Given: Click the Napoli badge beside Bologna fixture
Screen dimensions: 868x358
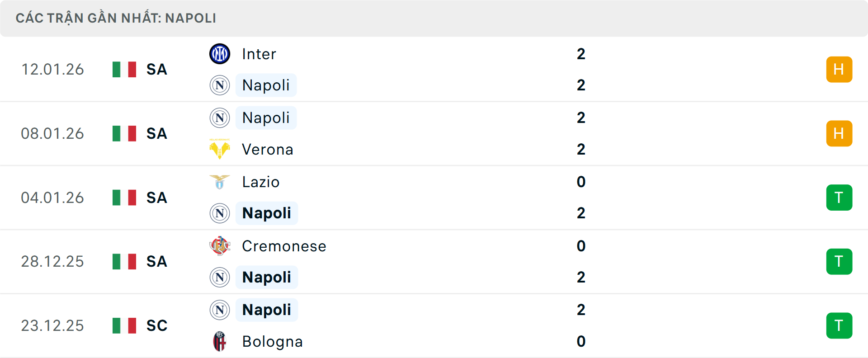Looking at the screenshot, I should coord(220,310).
